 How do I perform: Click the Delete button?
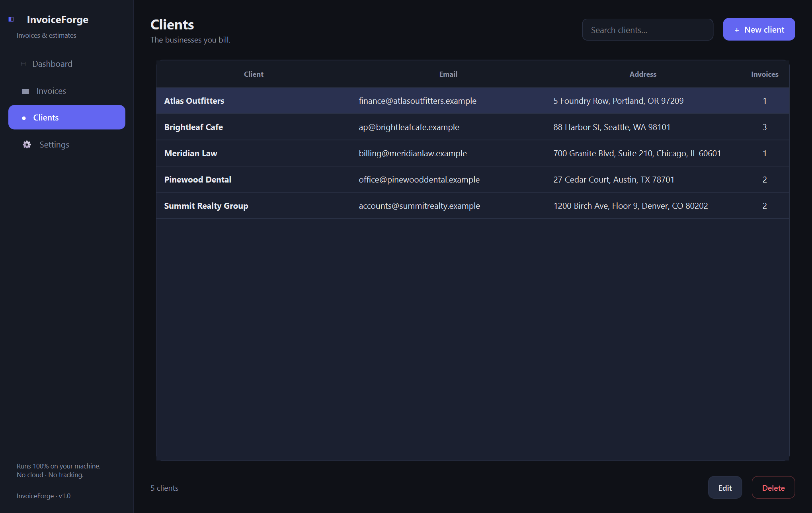click(773, 488)
